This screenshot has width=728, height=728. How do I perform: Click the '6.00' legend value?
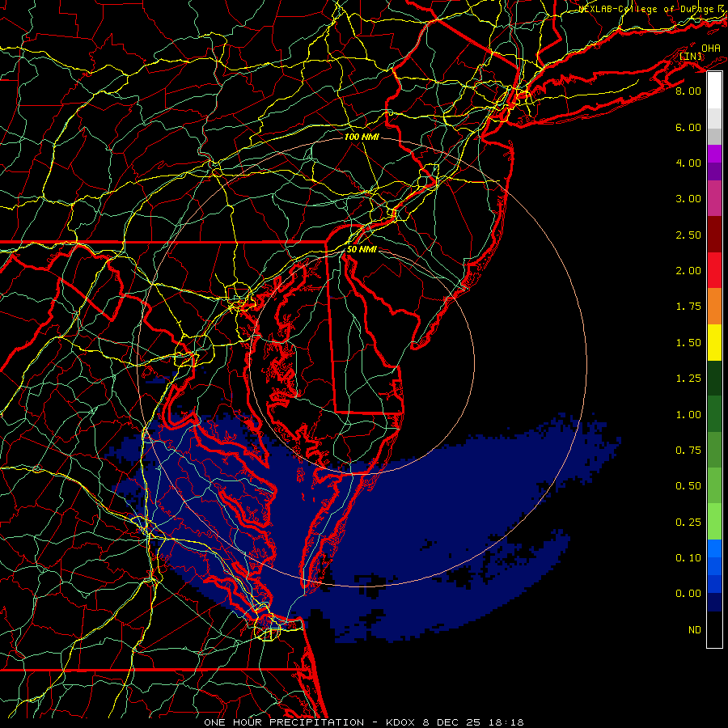click(x=688, y=127)
